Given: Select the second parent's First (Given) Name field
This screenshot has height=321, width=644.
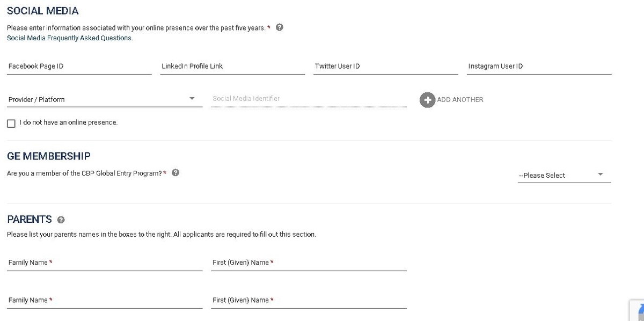Looking at the screenshot, I should [x=309, y=301].
